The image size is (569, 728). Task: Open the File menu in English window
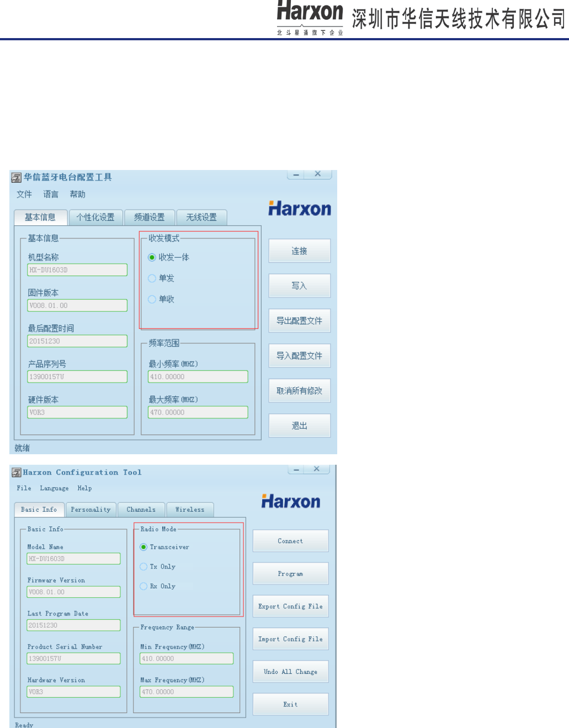[24, 488]
